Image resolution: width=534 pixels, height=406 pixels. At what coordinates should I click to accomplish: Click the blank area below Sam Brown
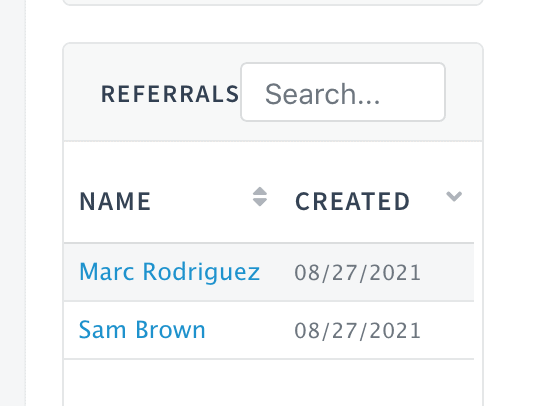coord(269,382)
